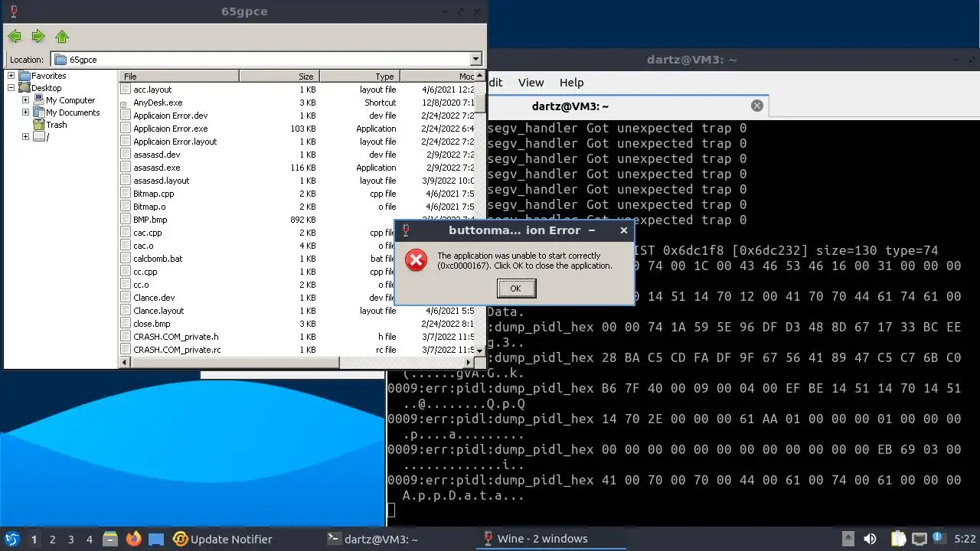Screen dimensions: 980x551
Task: Select Favorites folder icon in tree
Action: point(24,76)
